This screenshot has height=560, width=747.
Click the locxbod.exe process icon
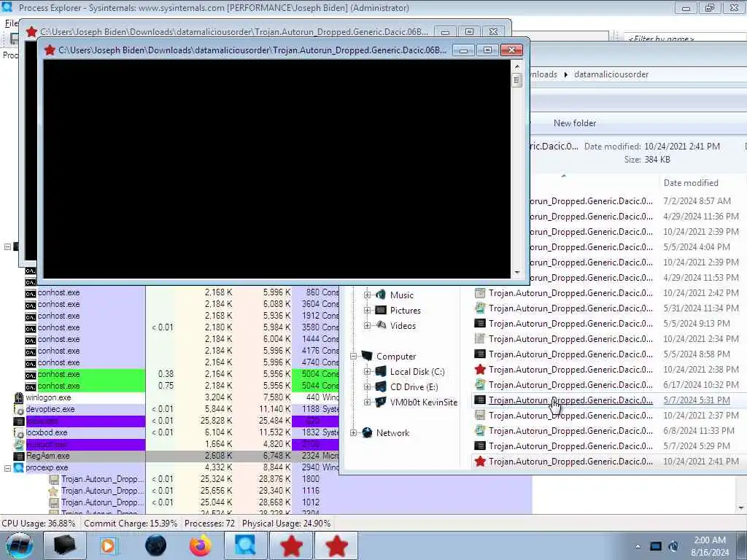(19, 433)
